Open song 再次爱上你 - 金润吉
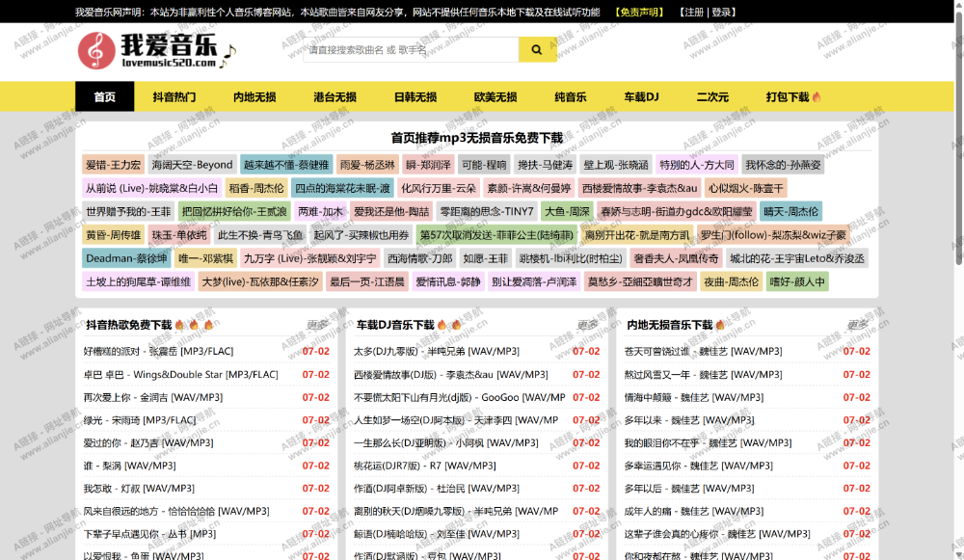This screenshot has height=560, width=964. click(153, 397)
